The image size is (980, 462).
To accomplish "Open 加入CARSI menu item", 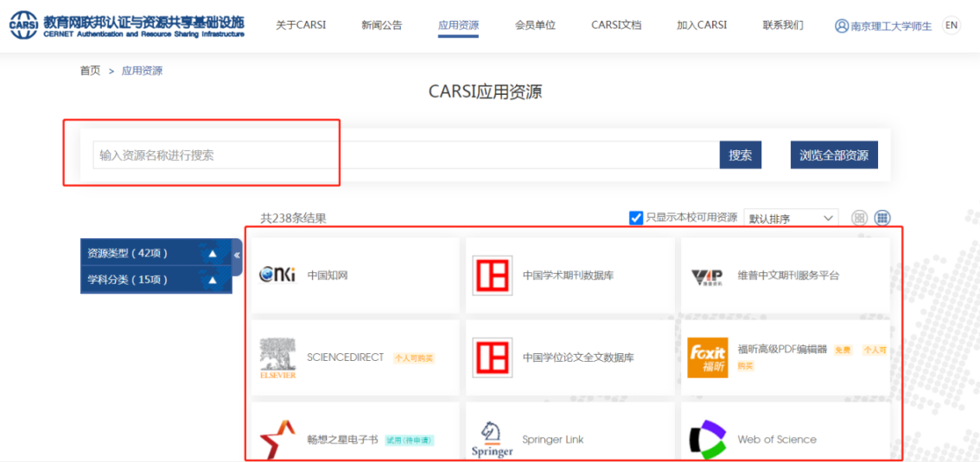I will click(x=702, y=26).
